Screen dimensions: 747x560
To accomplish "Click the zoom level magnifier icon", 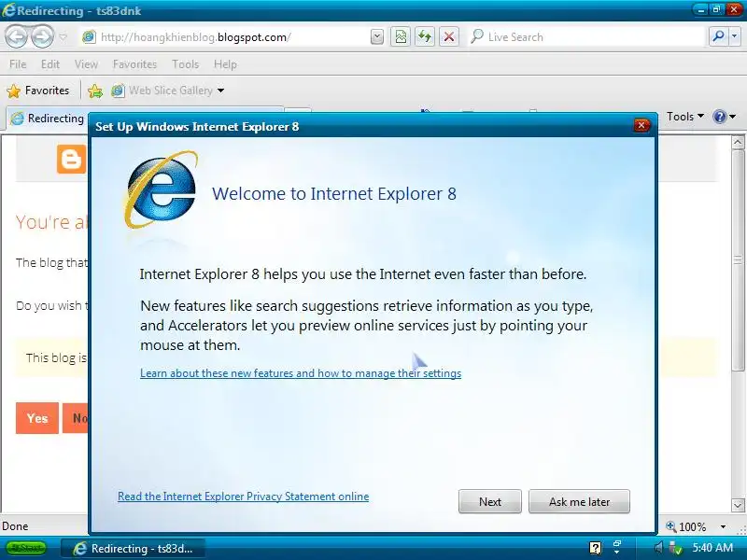I will coord(671,526).
